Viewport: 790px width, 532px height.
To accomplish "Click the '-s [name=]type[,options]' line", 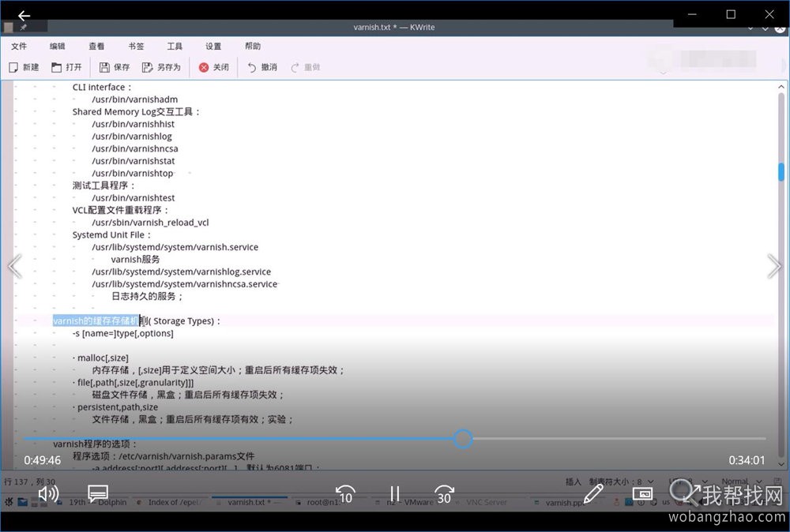I will [x=123, y=333].
